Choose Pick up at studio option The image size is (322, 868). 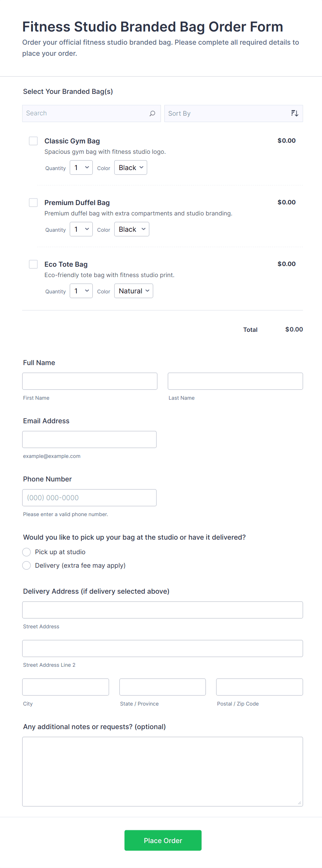[x=27, y=552]
